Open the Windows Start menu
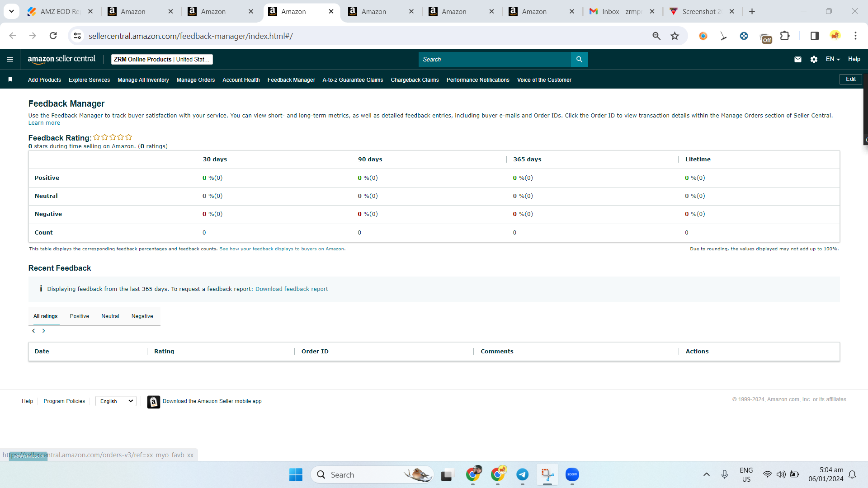Viewport: 868px width, 488px height. (x=296, y=474)
